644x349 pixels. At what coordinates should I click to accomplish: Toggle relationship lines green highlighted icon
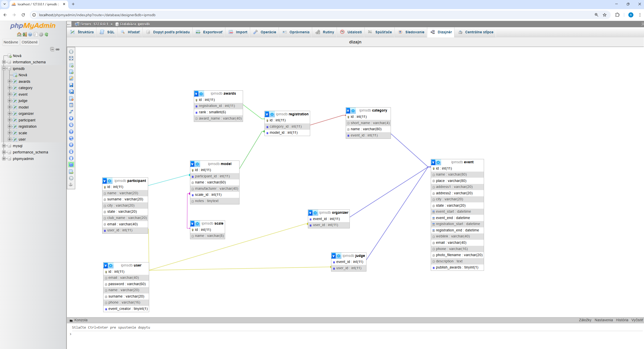[71, 165]
